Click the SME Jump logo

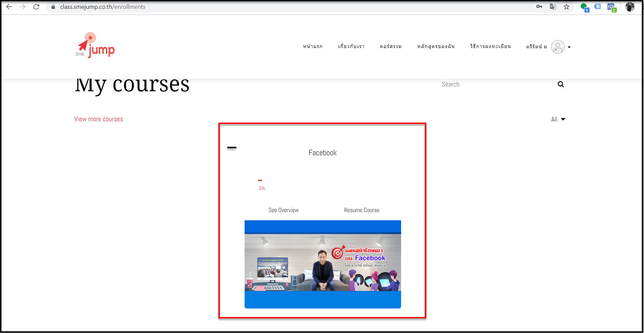tap(95, 45)
